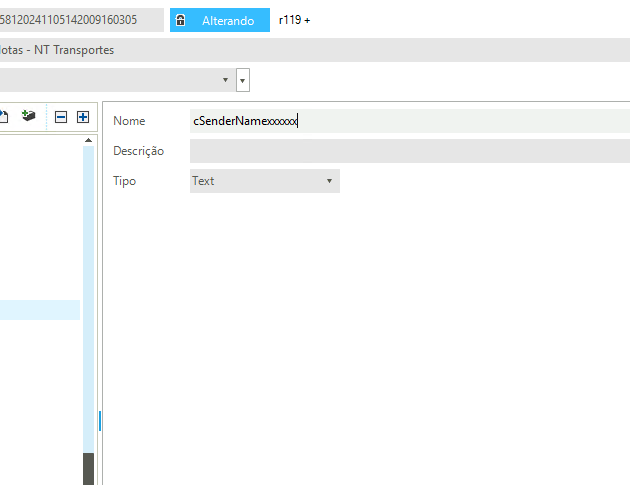
Task: Click the r119 + version text
Action: click(294, 20)
